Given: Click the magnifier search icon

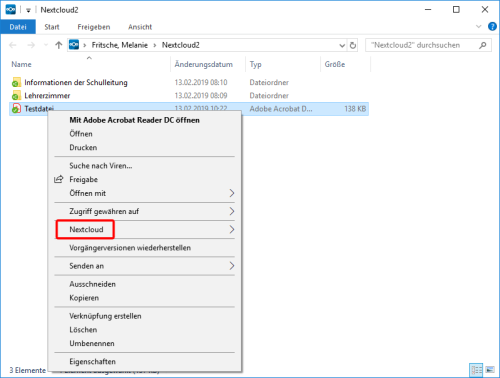Looking at the screenshot, I should pyautogui.click(x=483, y=45).
